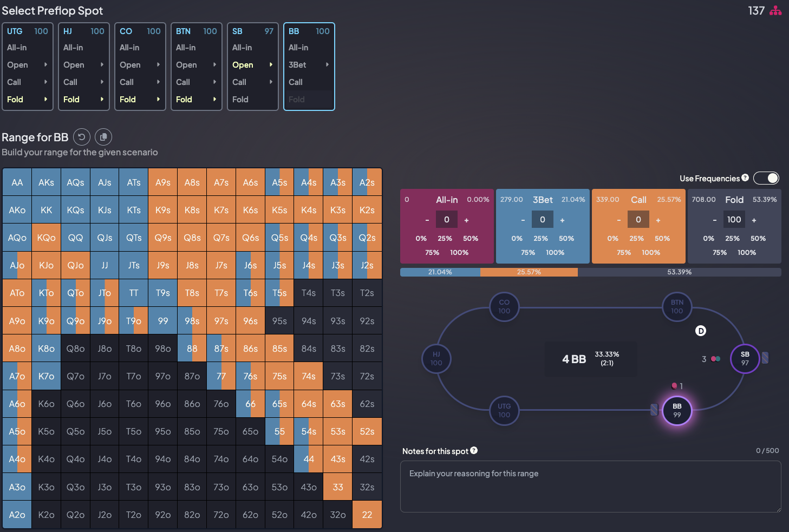Select the JJ hand cell

[105, 265]
